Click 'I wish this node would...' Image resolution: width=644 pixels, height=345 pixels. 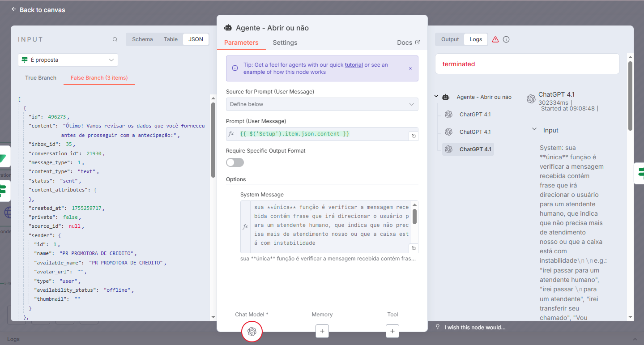click(475, 328)
